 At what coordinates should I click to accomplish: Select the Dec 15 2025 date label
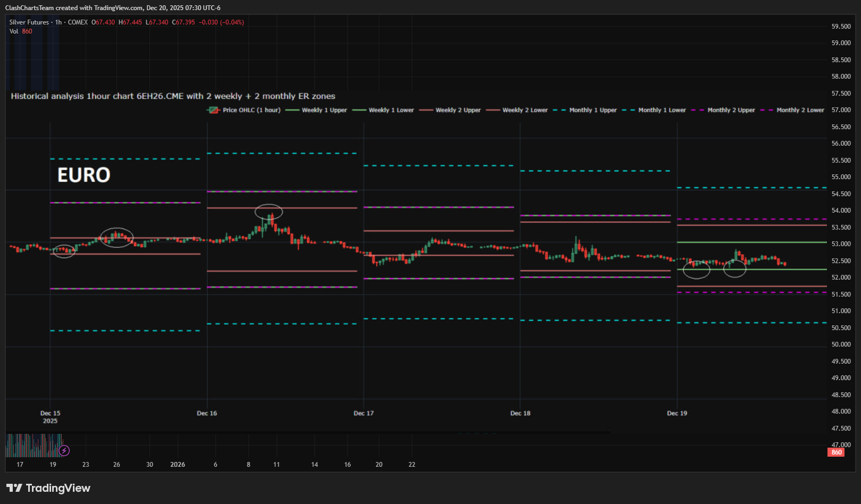pos(50,417)
